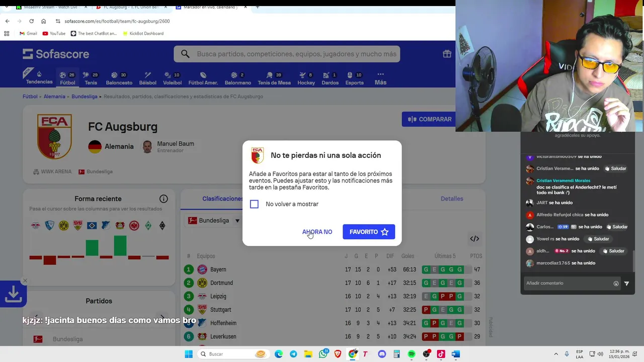This screenshot has width=644, height=362.
Task: Switch to the FC Augsburg browser tab
Action: [x=131, y=7]
